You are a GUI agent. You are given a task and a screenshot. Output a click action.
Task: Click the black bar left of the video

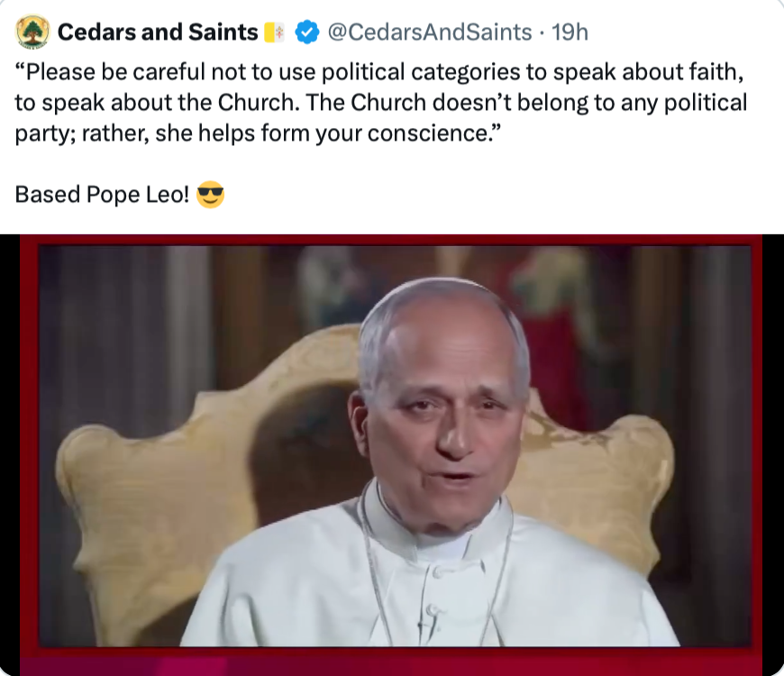9,451
